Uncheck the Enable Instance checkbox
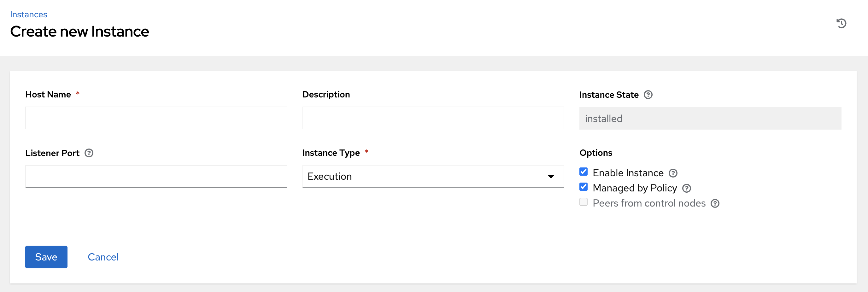This screenshot has width=868, height=292. (x=583, y=172)
